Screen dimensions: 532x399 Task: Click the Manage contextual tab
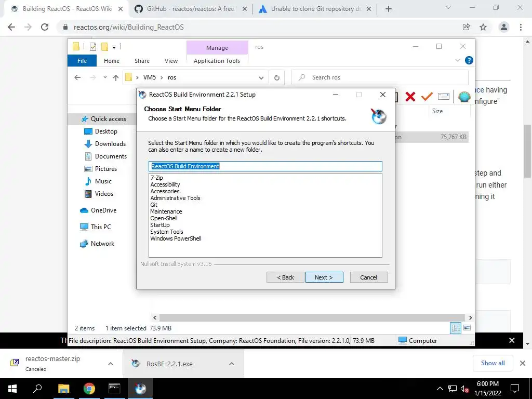click(x=217, y=48)
